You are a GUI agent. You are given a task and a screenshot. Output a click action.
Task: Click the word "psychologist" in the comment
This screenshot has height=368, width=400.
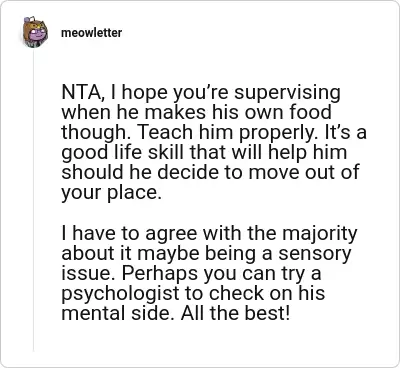(120, 294)
